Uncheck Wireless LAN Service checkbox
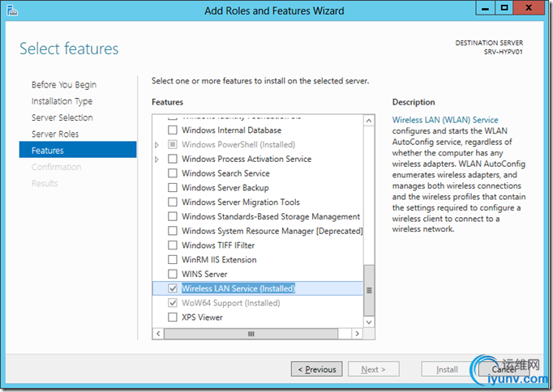This screenshot has height=392, width=553. point(172,288)
